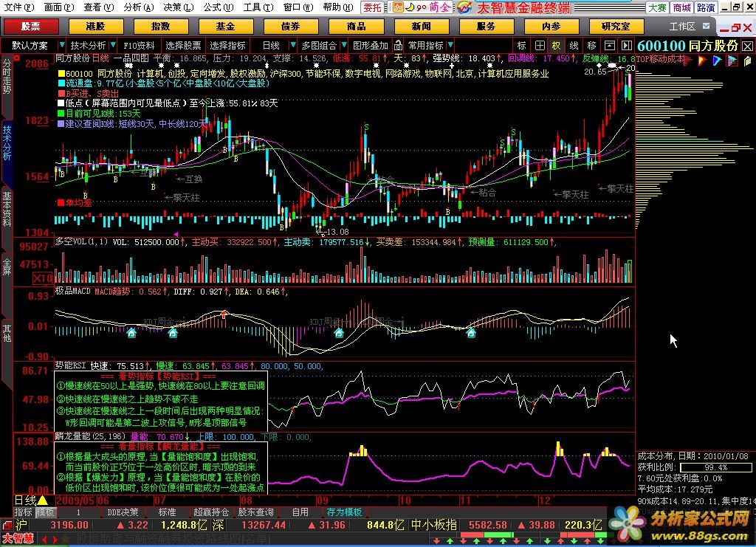Open the 技术分析 dropdown arrow
Screen dimensions: 756x547
click(113, 45)
